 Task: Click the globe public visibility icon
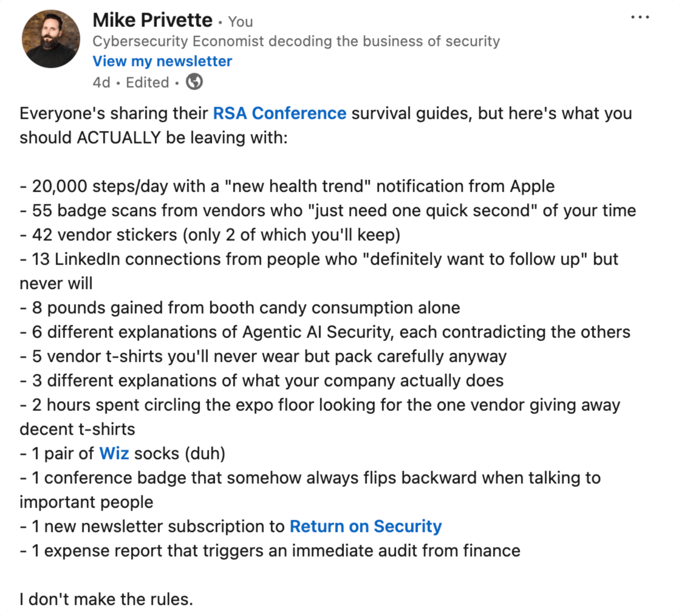click(194, 82)
